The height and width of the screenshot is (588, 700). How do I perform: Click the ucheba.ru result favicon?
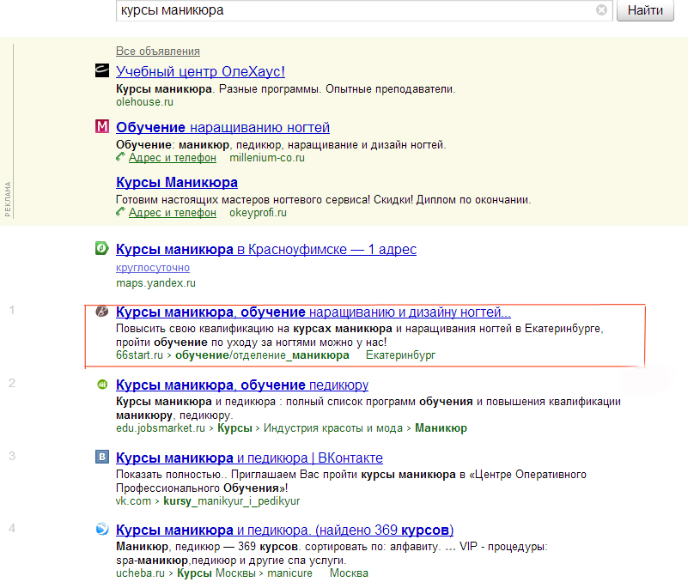coord(102,529)
